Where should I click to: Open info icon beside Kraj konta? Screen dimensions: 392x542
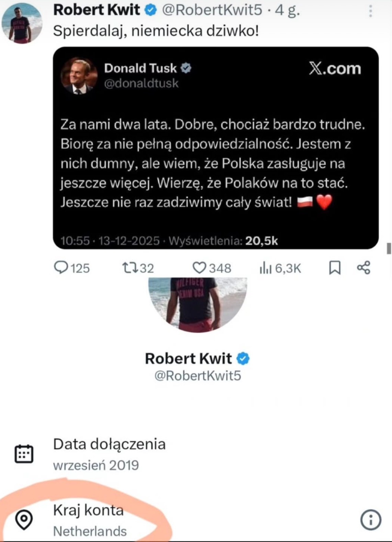[x=371, y=520]
